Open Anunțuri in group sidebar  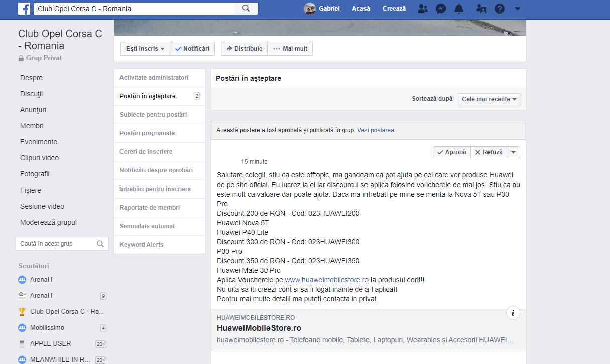(33, 110)
